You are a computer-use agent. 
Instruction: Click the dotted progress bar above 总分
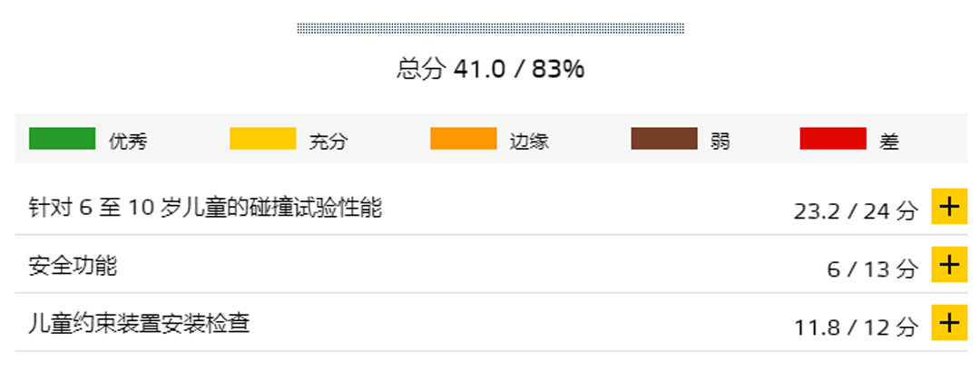[490, 29]
